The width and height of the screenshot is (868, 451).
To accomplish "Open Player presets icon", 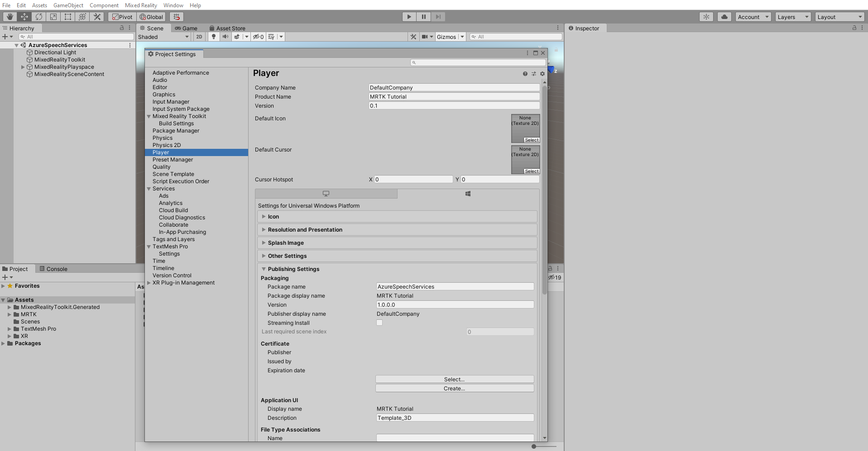I will click(x=534, y=74).
